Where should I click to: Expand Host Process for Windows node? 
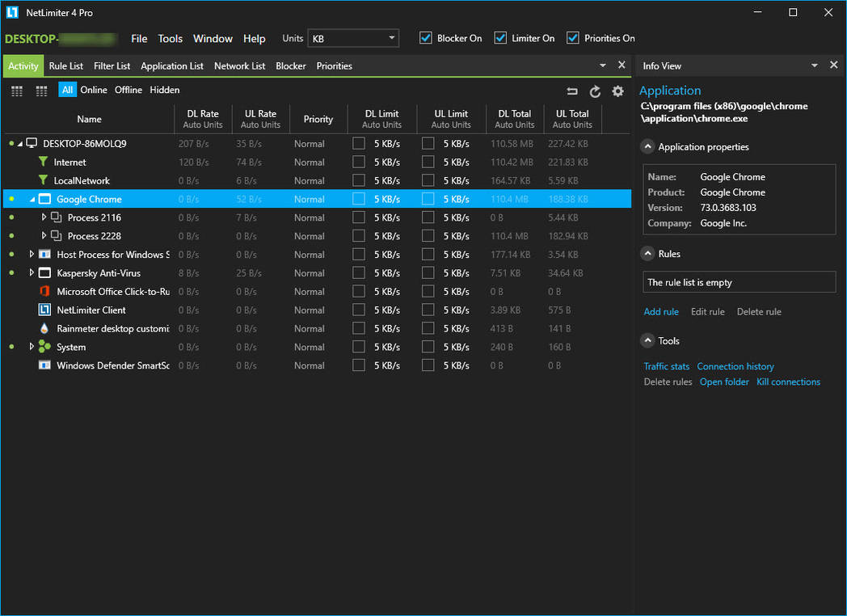[x=32, y=254]
